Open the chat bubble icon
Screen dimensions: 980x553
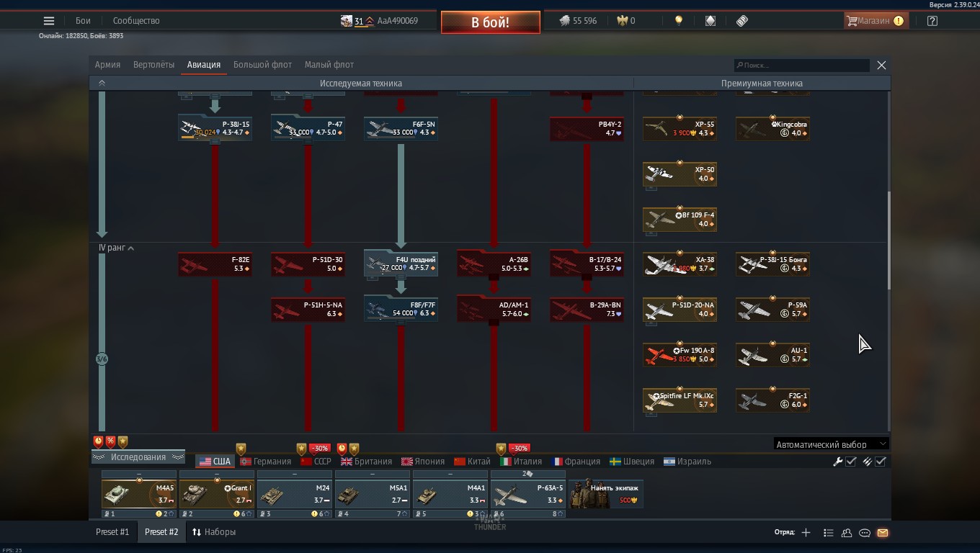point(865,533)
